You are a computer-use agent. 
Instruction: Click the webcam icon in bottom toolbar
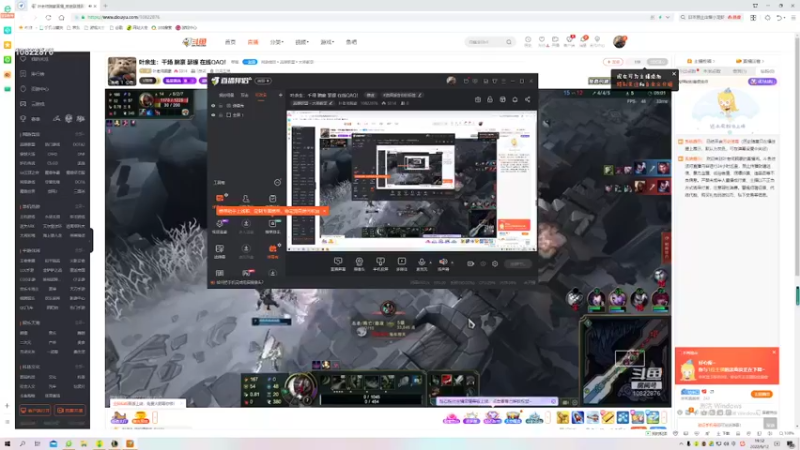click(359, 263)
